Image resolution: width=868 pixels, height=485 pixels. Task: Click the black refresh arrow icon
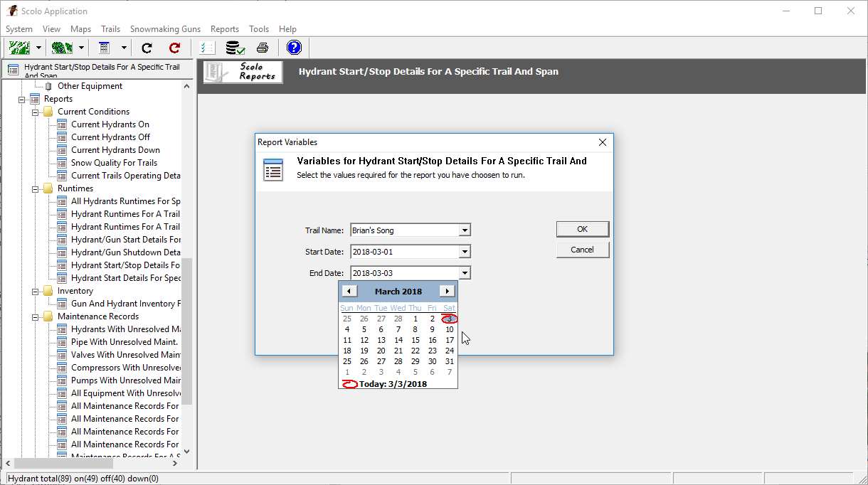coord(147,48)
